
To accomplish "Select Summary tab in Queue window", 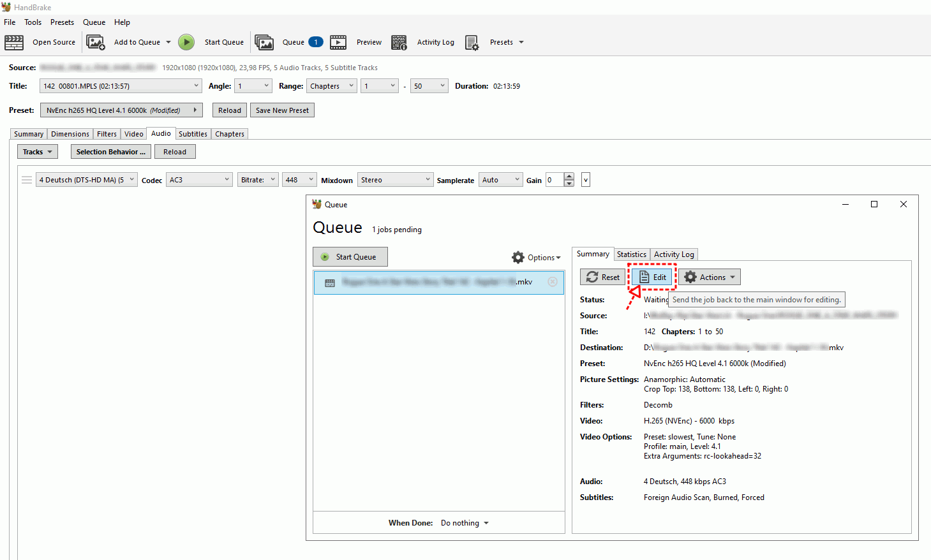I will coord(593,254).
